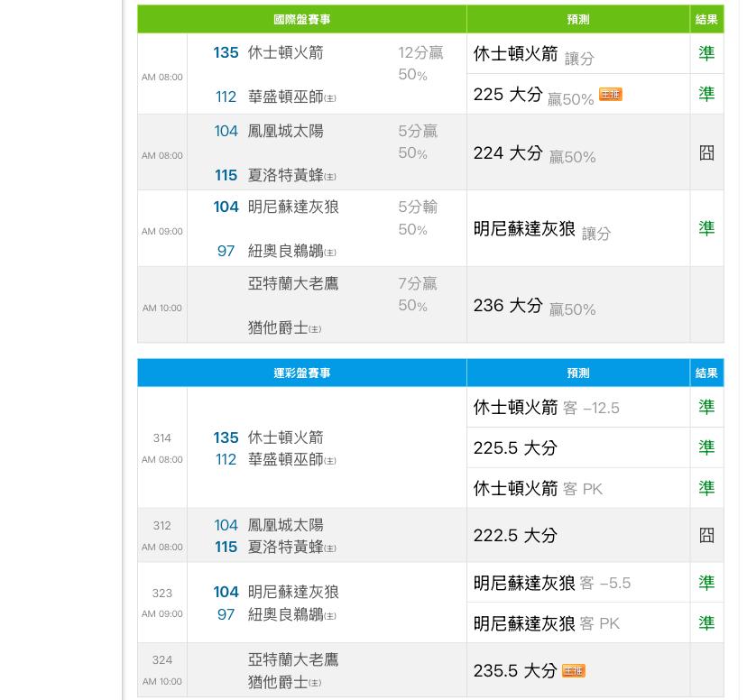The image size is (747, 700).
Task: Select the 休士頓火箭 客 -12.5 prediction
Action: pyautogui.click(x=547, y=407)
